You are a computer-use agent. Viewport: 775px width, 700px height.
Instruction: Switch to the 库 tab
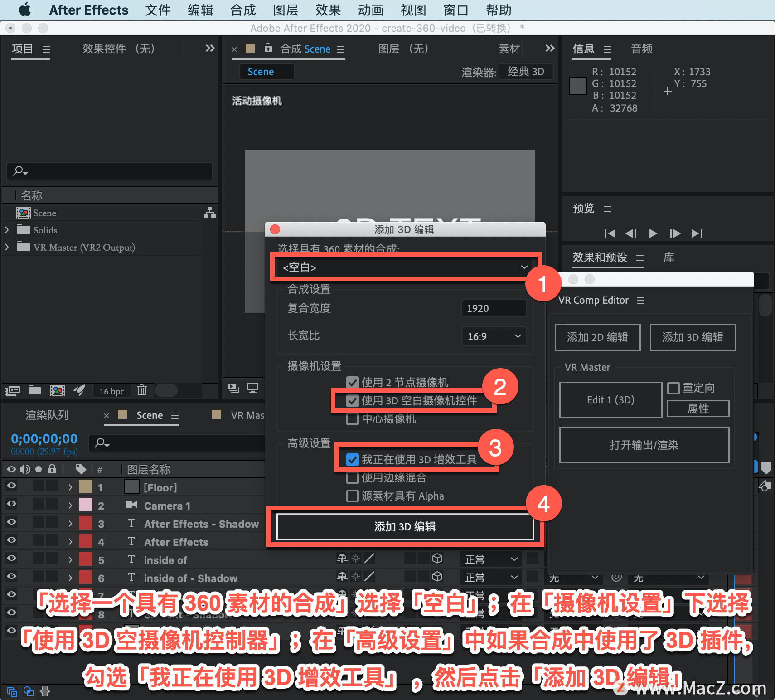click(x=668, y=258)
